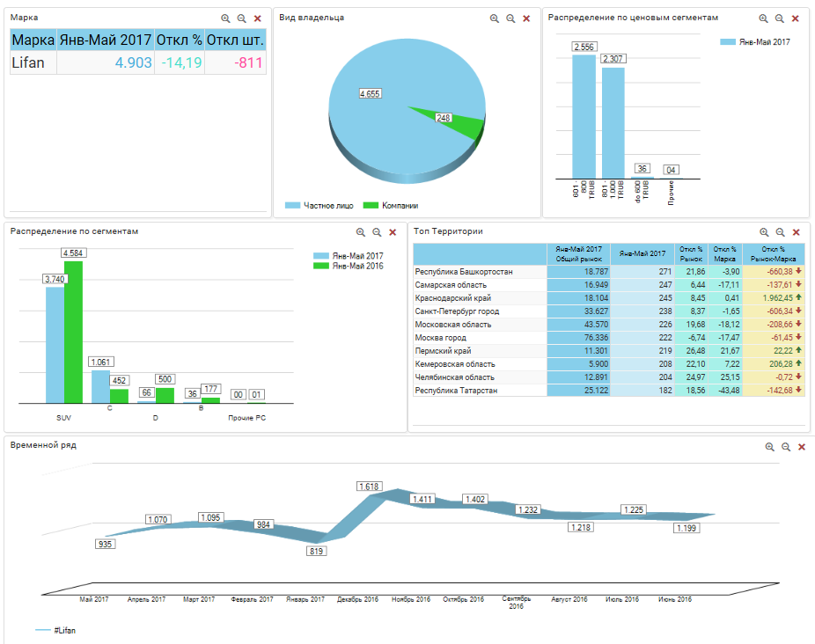
Task: Zoom out the Вид владельца panel
Action: pyautogui.click(x=510, y=18)
